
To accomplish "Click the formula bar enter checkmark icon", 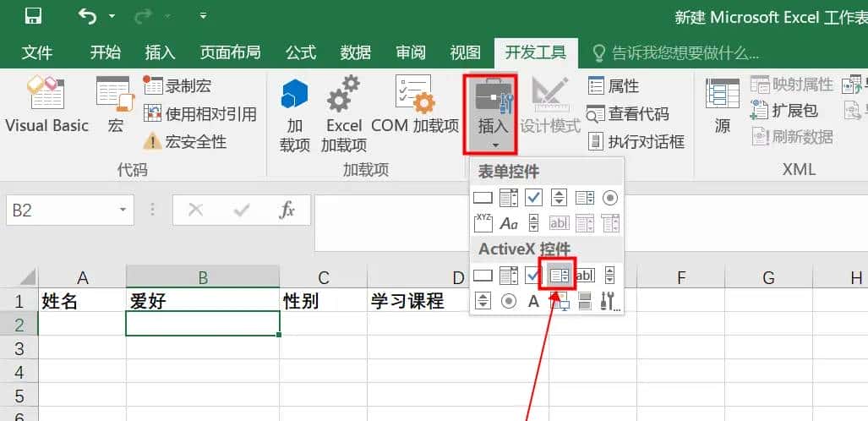I will coord(242,210).
